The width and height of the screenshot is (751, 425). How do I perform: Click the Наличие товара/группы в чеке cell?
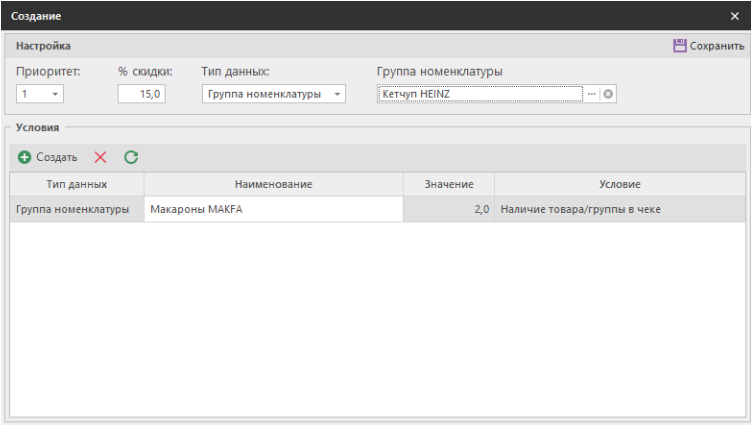pos(619,209)
